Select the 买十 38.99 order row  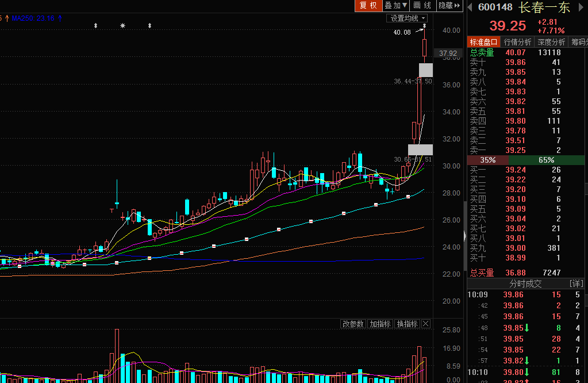pyautogui.click(x=526, y=258)
